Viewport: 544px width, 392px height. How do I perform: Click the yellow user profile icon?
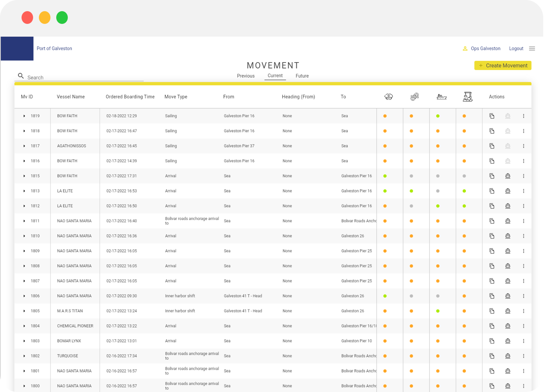pyautogui.click(x=465, y=48)
